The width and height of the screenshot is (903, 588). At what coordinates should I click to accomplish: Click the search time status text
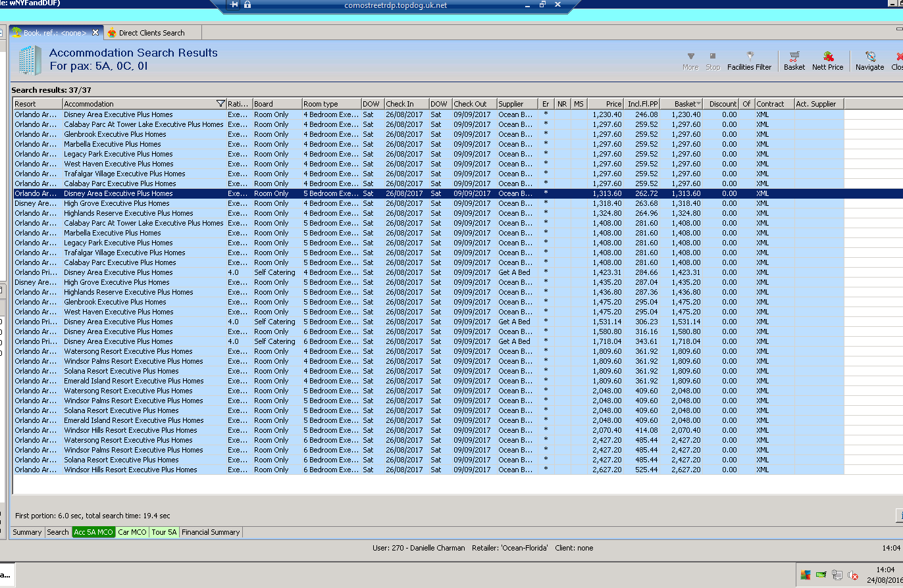92,516
